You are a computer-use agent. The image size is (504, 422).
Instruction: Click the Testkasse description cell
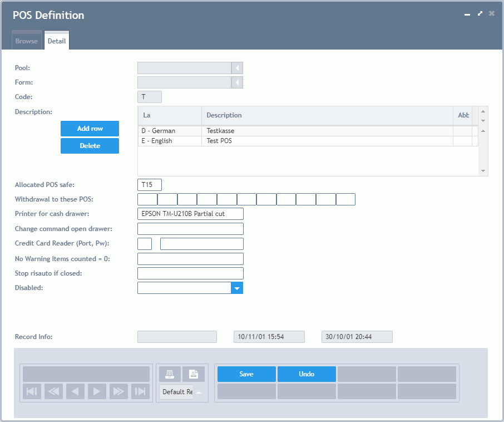[x=327, y=131]
